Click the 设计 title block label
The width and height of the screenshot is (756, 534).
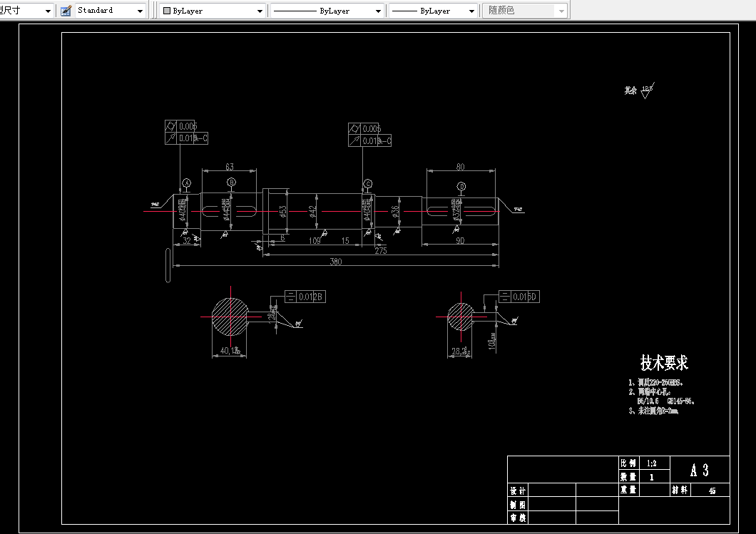pyautogui.click(x=519, y=491)
